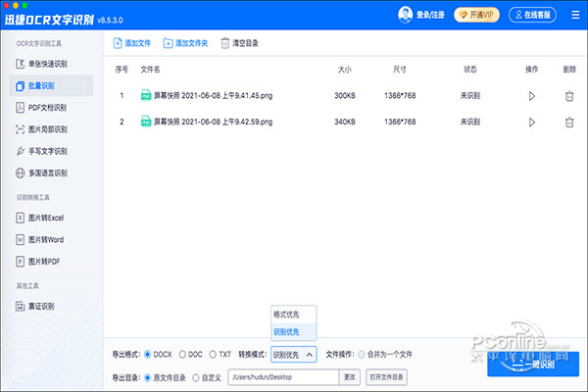Click 1366*768 dimension in row 2
This screenshot has width=588, height=392.
click(x=400, y=122)
